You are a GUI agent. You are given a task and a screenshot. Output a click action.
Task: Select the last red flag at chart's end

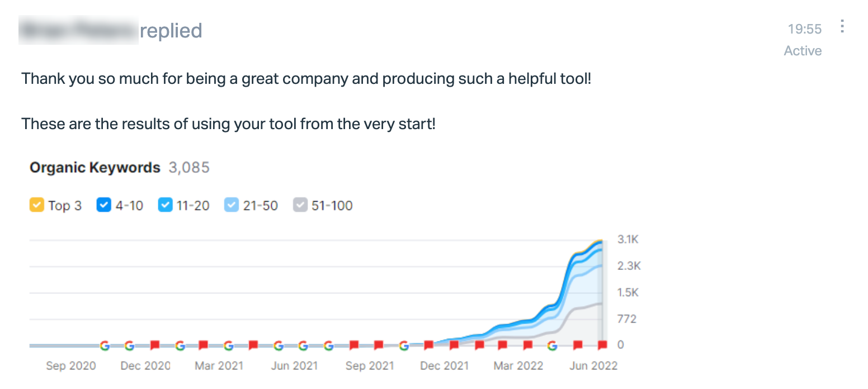[x=603, y=345]
